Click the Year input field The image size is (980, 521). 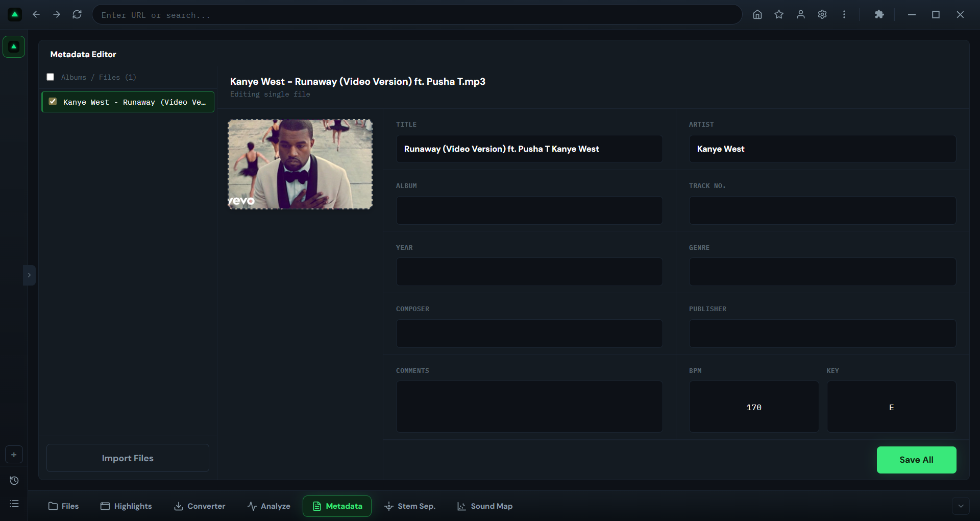coord(529,272)
